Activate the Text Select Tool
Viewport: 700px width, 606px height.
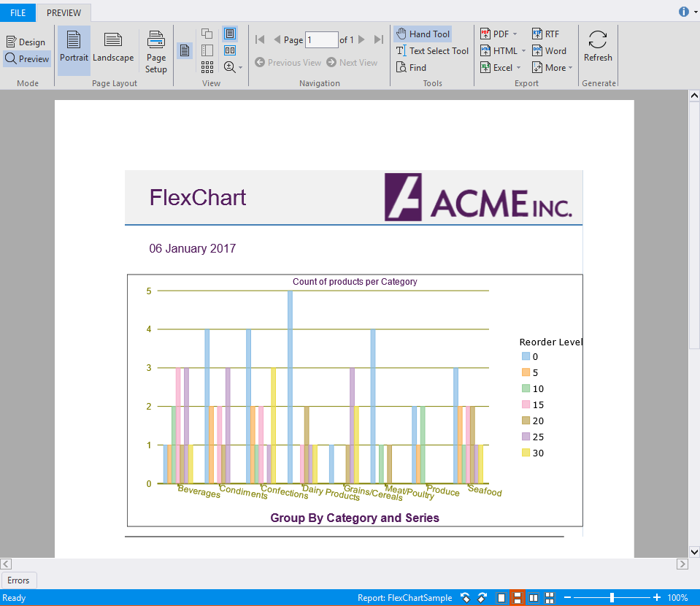click(432, 50)
